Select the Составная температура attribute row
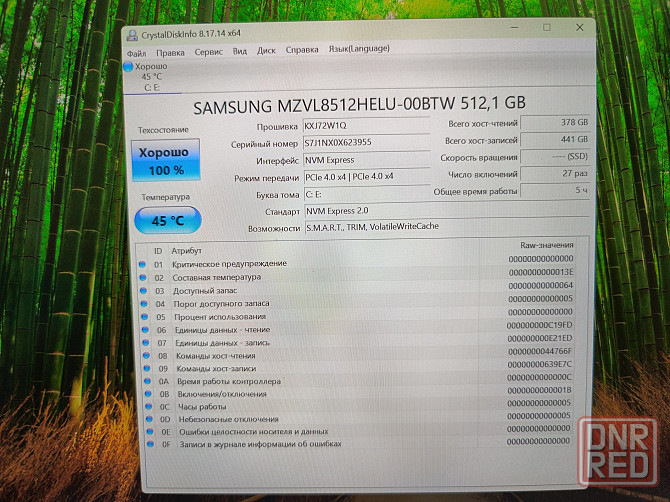Image resolution: width=670 pixels, height=502 pixels. click(357, 275)
